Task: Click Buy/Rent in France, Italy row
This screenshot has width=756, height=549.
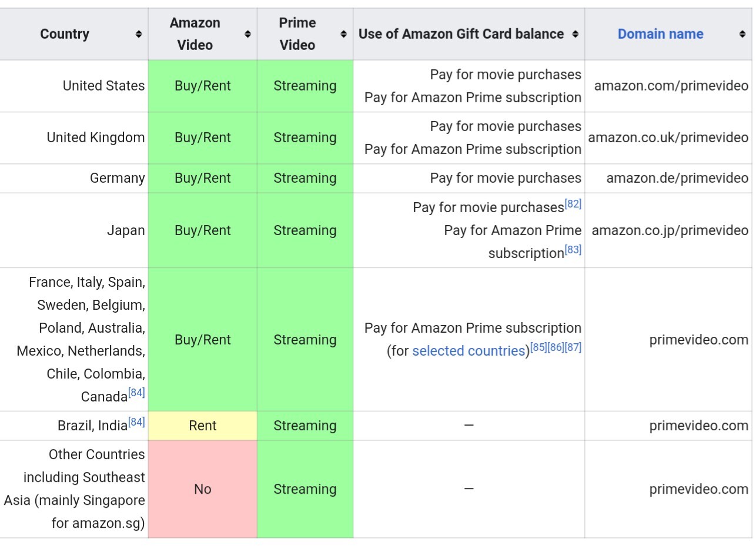Action: tap(203, 340)
